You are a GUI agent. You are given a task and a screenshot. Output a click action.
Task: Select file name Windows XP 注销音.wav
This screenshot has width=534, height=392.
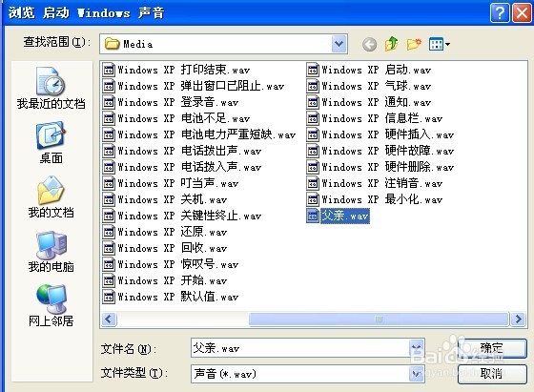tap(382, 183)
